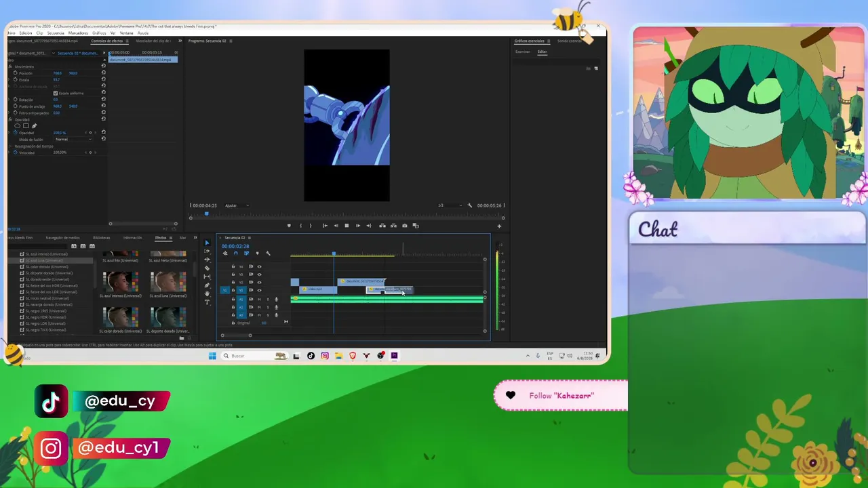The width and height of the screenshot is (868, 488).
Task: Open Instagram from the taskbar
Action: coord(325,356)
